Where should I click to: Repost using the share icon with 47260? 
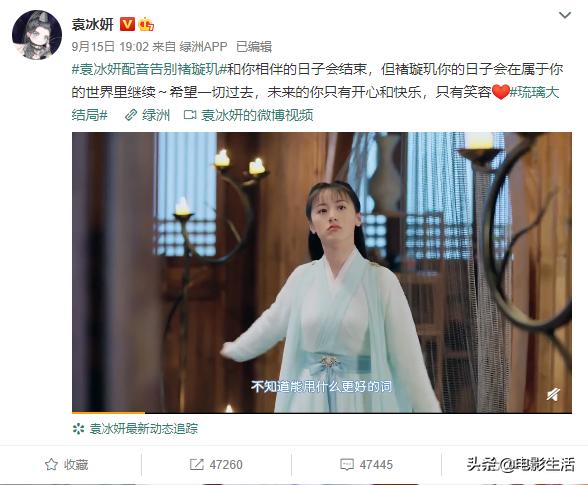(x=216, y=465)
